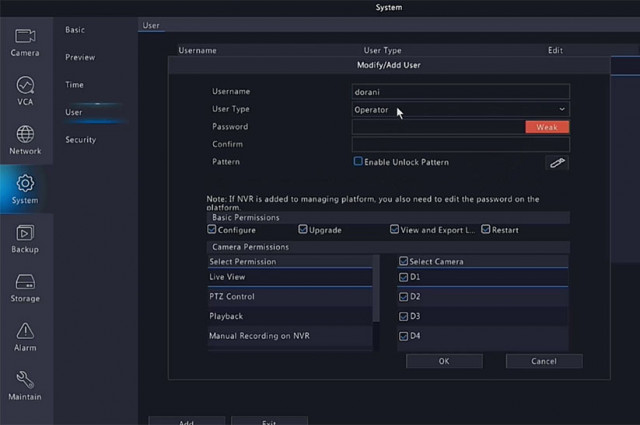This screenshot has height=425, width=640.
Task: Select User settings menu item
Action: 73,112
